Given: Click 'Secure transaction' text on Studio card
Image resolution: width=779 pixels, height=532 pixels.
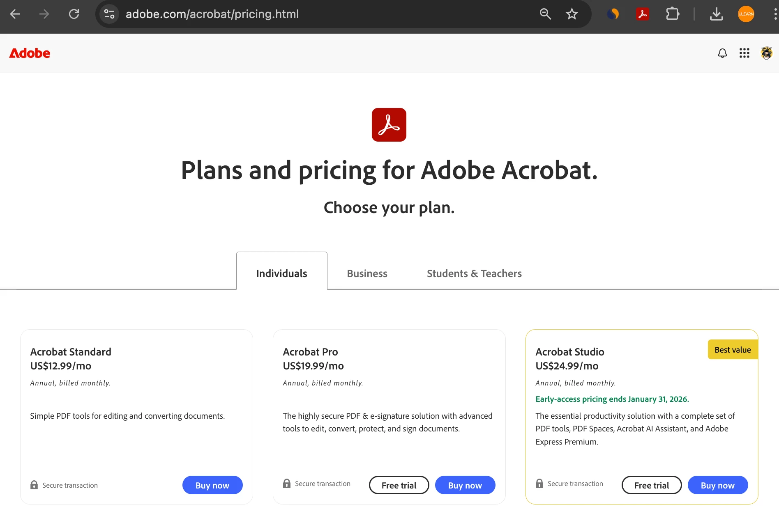Looking at the screenshot, I should (x=575, y=484).
